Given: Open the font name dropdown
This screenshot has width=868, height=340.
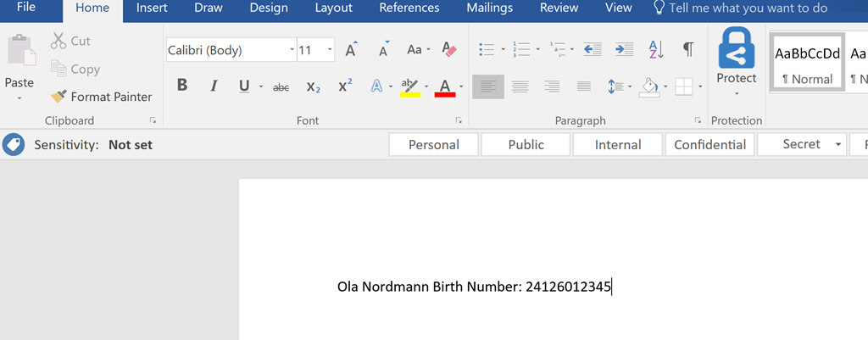Looking at the screenshot, I should (292, 50).
